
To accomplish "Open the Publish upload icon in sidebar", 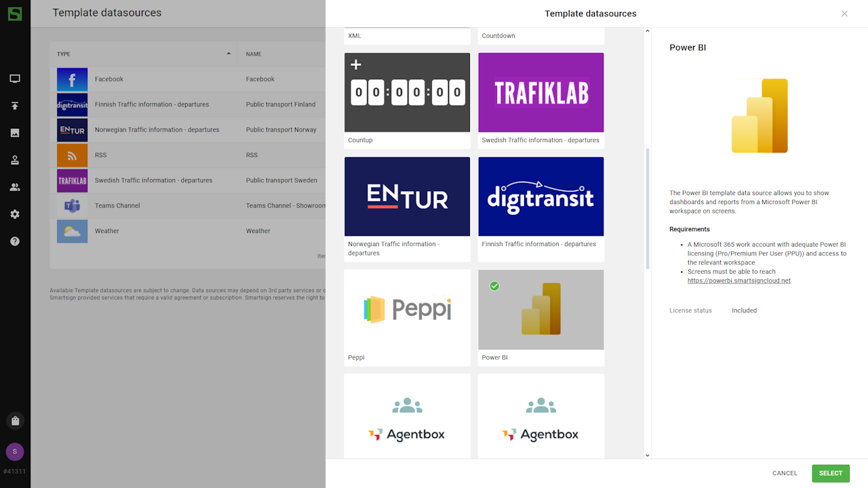I will click(15, 106).
